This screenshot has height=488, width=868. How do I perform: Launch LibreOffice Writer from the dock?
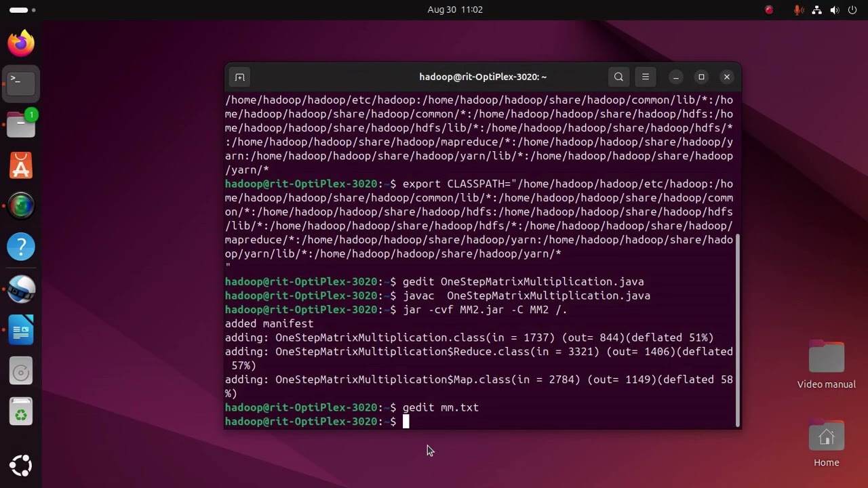coord(21,330)
